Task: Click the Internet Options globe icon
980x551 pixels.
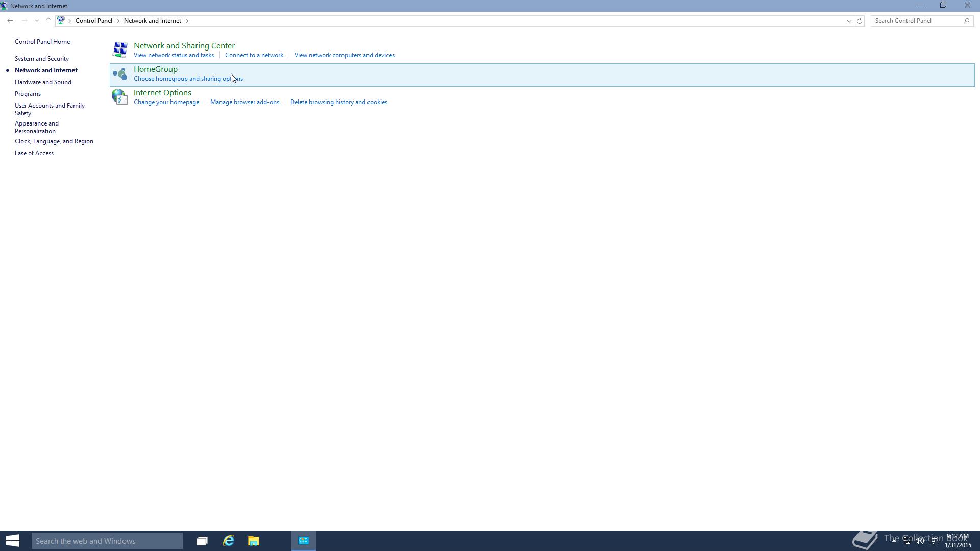Action: 120,97
